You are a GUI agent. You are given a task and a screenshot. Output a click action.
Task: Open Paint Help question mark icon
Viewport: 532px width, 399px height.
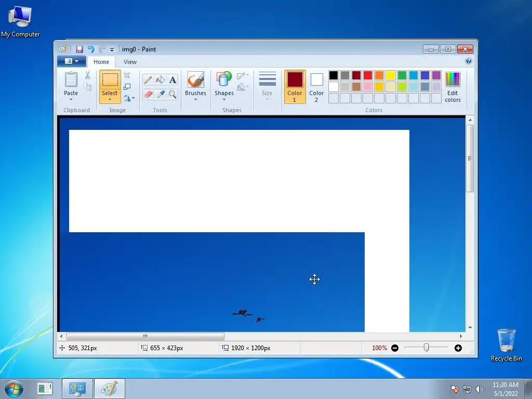(469, 61)
